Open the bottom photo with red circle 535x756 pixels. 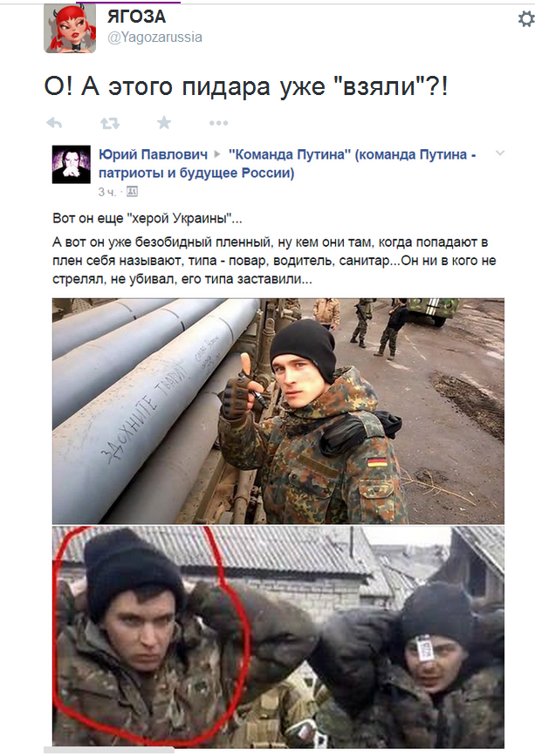pos(278,637)
